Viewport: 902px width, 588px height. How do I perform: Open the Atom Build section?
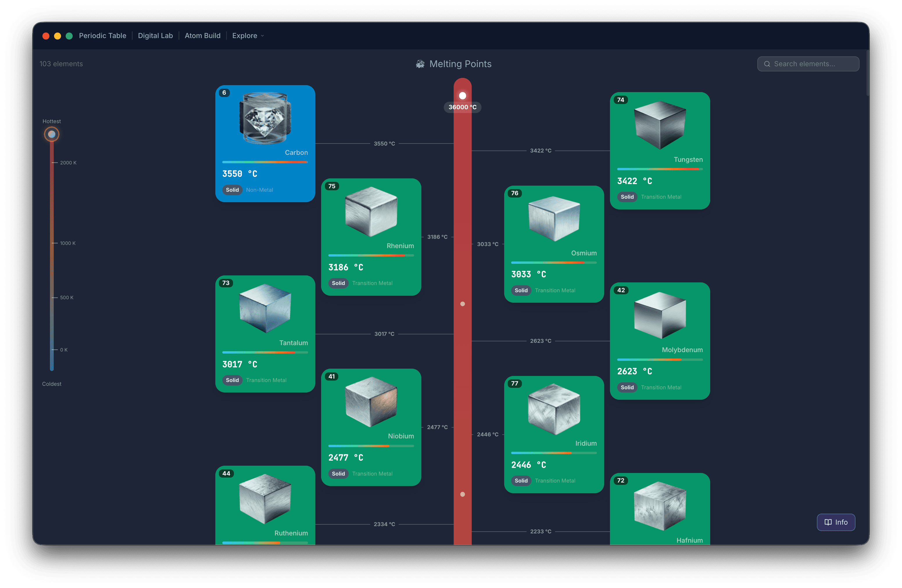pyautogui.click(x=202, y=36)
